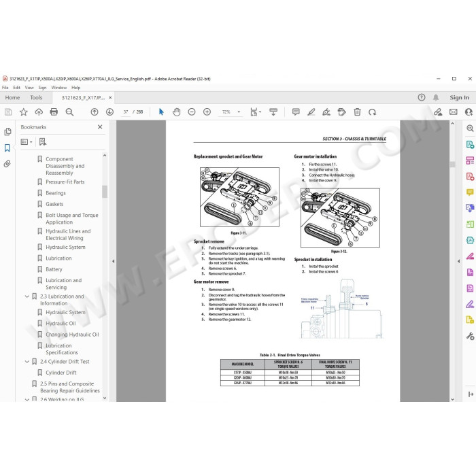Print the document via the printer icon
The width and height of the screenshot is (476, 476).
pyautogui.click(x=54, y=112)
